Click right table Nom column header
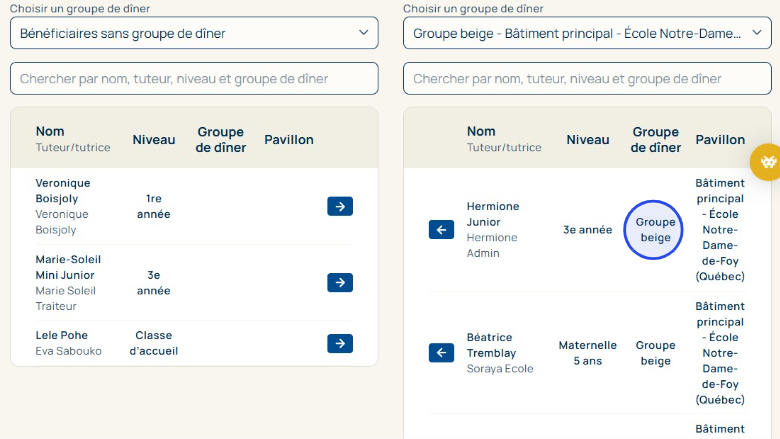Screen dimensions: 780x439 481,131
